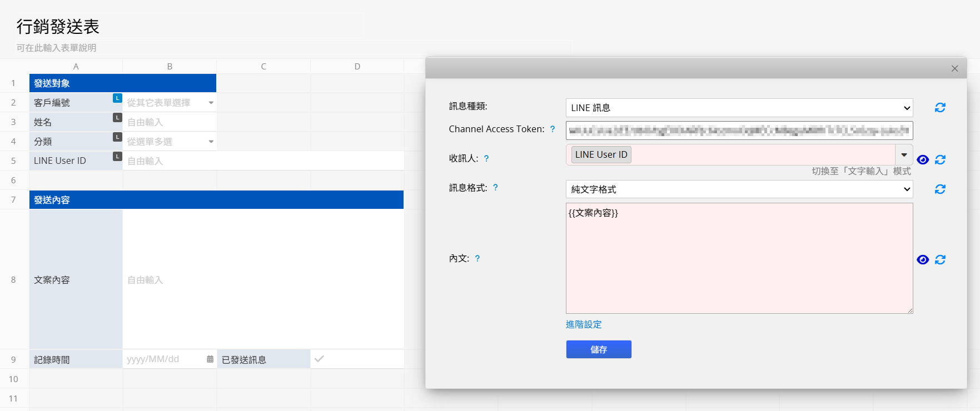This screenshot has height=411, width=980.
Task: Toggle eye preview icon beside 內文
Action: [x=923, y=260]
